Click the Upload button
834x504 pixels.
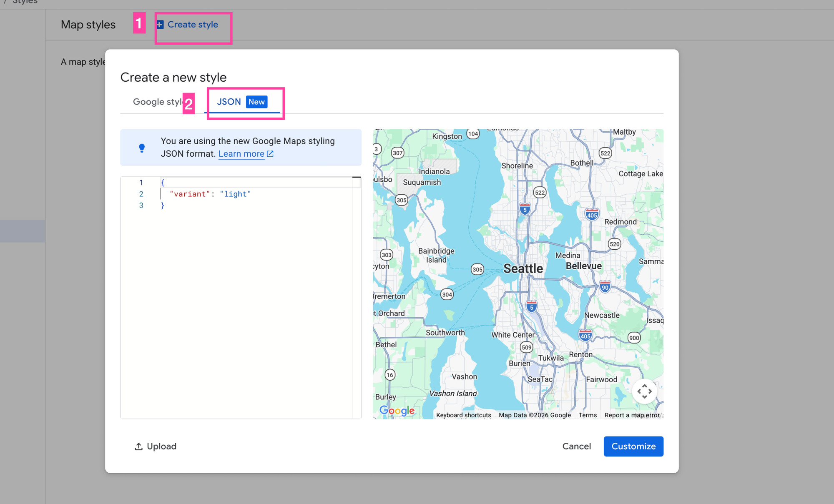coord(155,446)
